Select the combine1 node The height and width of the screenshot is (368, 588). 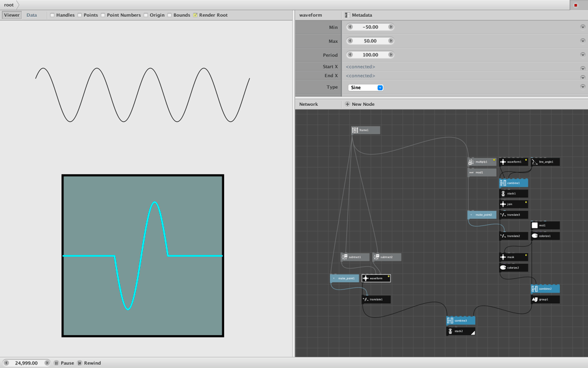point(513,183)
